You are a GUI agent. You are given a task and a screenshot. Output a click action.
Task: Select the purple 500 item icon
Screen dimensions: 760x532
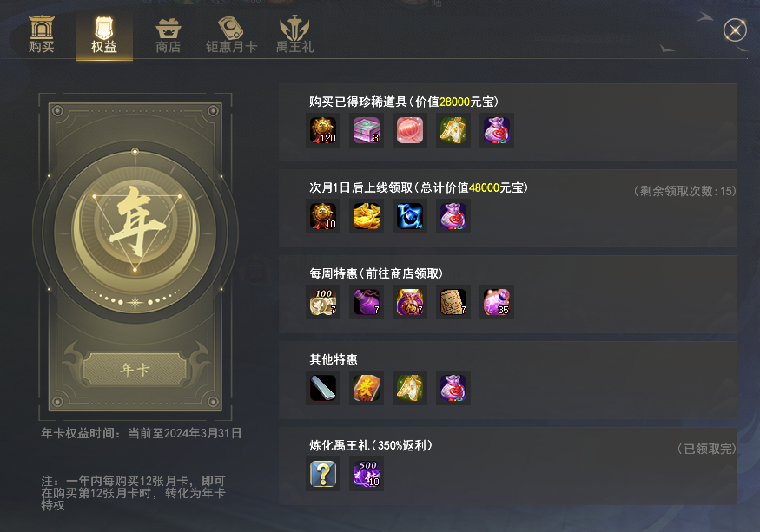367,474
